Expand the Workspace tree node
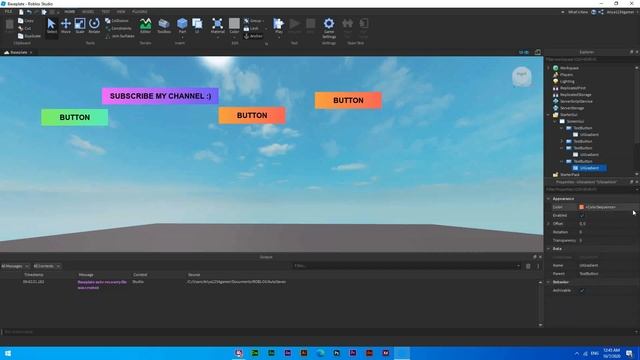Screen dimensions: 640x360 tap(549, 68)
